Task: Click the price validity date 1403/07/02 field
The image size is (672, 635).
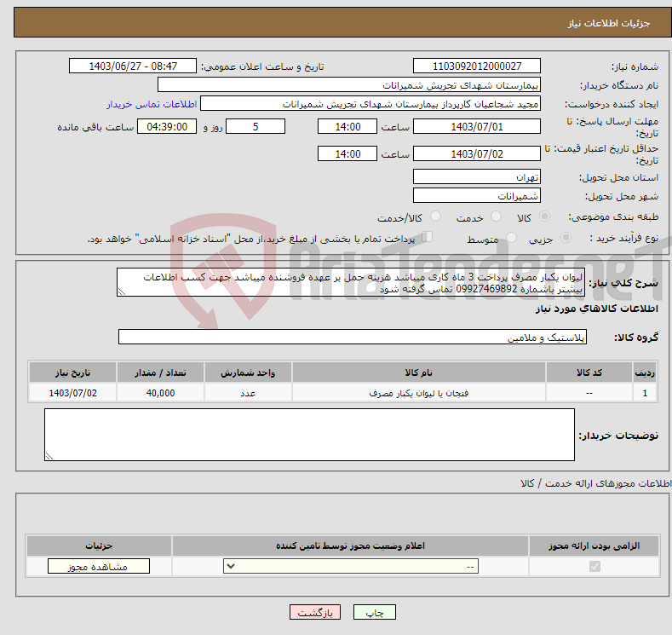Action: [x=477, y=154]
